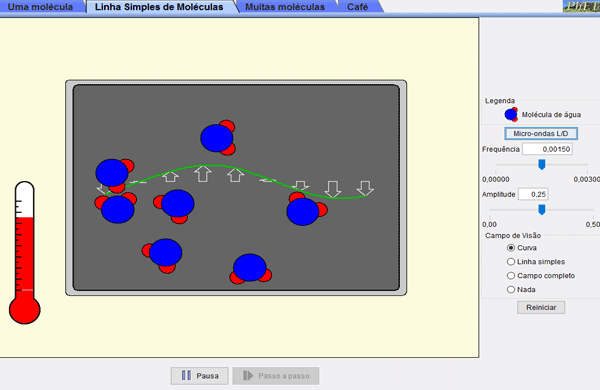Click the PhET logo in the corner

pyautogui.click(x=581, y=6)
